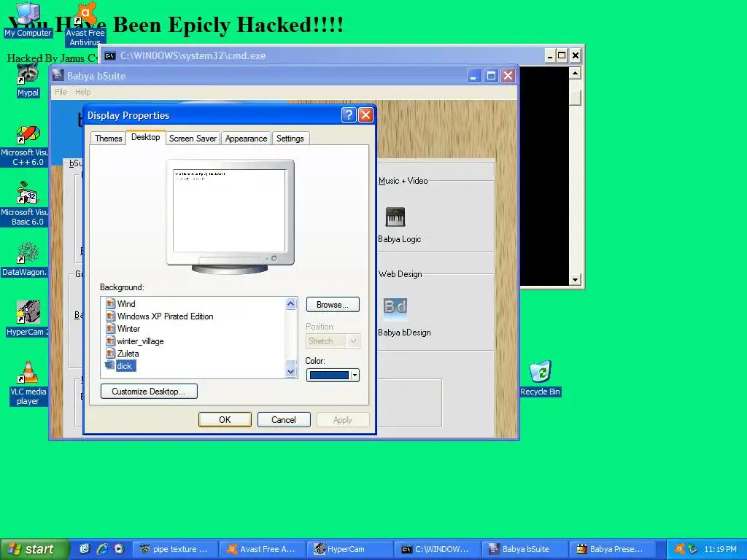Switch to pipe texture taskbar button
The width and height of the screenshot is (747, 560).
pos(175,549)
